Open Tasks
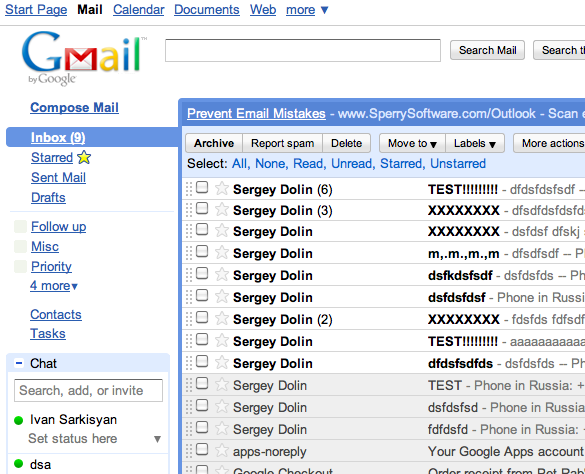Image resolution: width=585 pixels, height=474 pixels. [48, 334]
